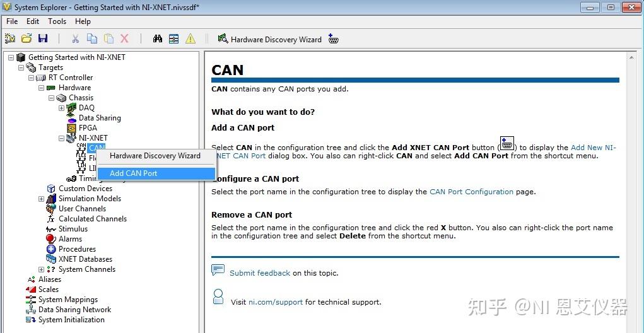The image size is (644, 333).
Task: Collapse the Chassis tree node
Action: (x=51, y=98)
